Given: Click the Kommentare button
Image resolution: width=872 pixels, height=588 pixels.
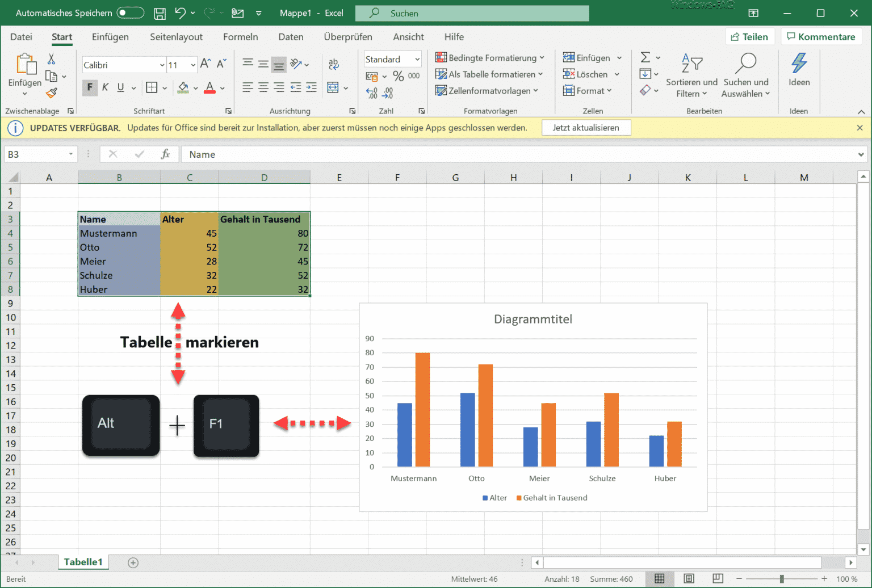Looking at the screenshot, I should [x=821, y=37].
